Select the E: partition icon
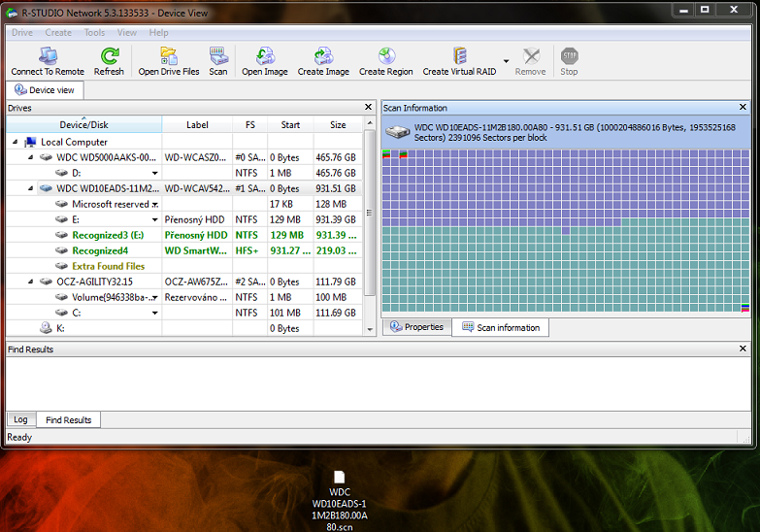This screenshot has width=760, height=532. (61, 219)
